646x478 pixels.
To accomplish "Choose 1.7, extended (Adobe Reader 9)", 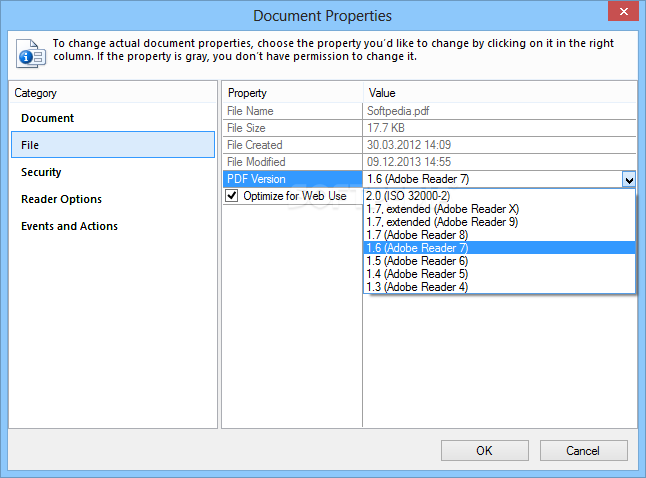I will (x=499, y=222).
